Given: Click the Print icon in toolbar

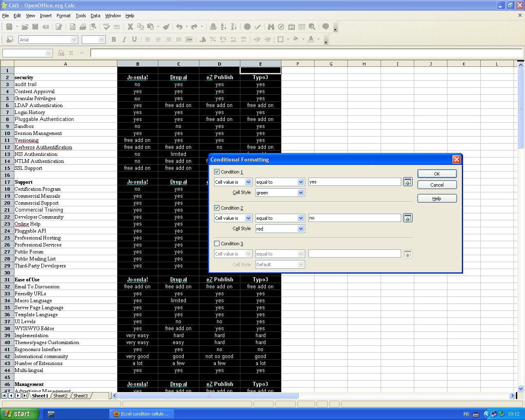Looking at the screenshot, I should (x=83, y=27).
